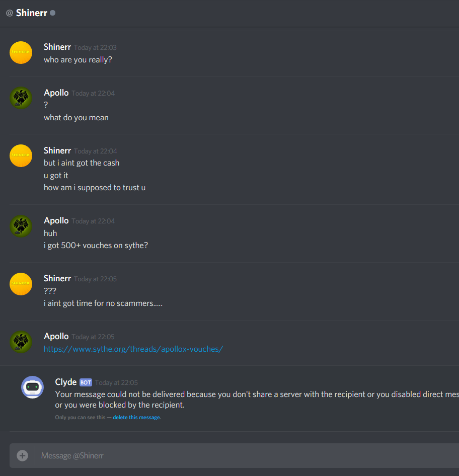This screenshot has width=459, height=476.
Task: Open Shinerr's yellow avatar on first message
Action: tap(21, 52)
